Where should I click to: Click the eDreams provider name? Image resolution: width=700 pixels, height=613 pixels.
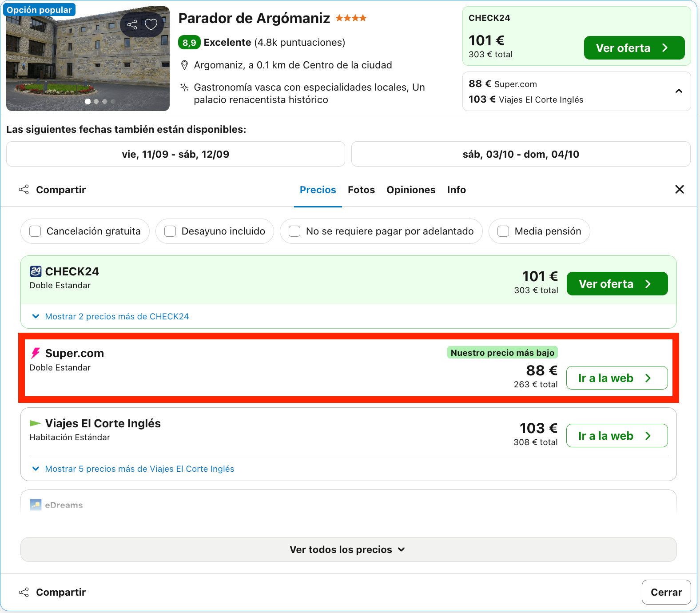(64, 505)
